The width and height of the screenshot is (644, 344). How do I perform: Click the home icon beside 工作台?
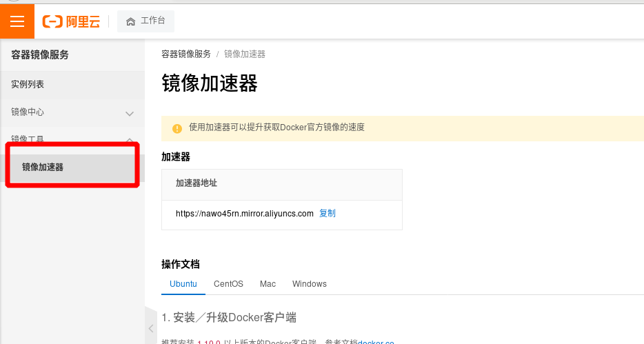tap(130, 22)
